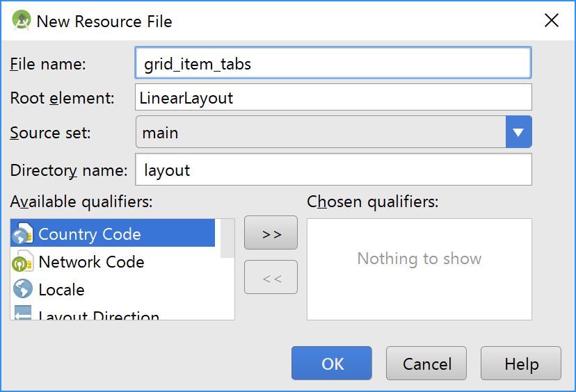Select the 'main' source set combo box
This screenshot has height=392, width=576.
point(321,132)
